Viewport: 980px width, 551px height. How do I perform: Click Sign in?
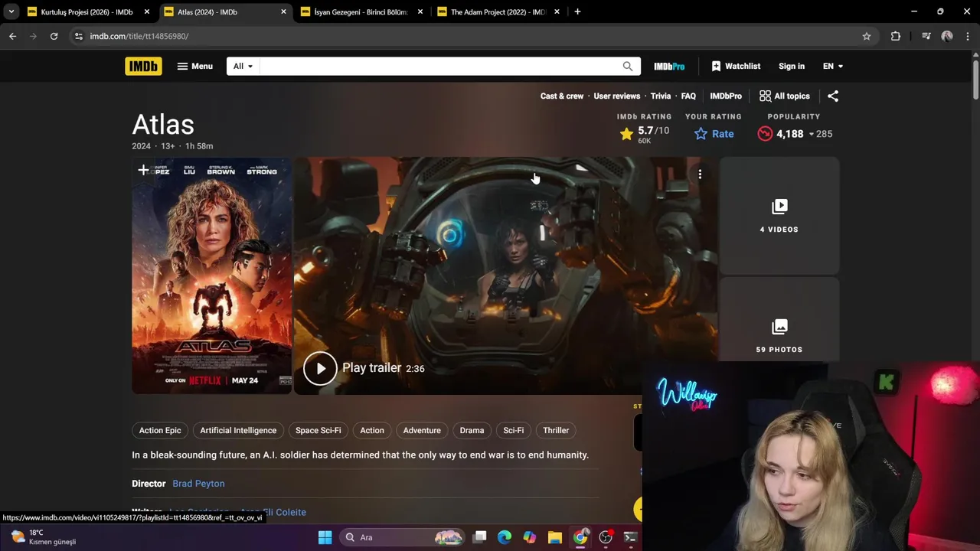tap(792, 67)
